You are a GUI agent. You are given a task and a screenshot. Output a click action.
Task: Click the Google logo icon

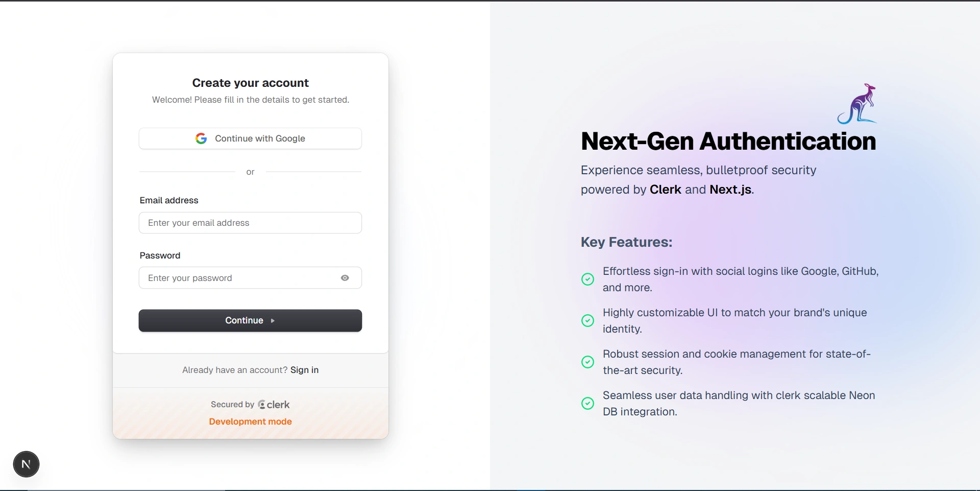[x=201, y=138]
